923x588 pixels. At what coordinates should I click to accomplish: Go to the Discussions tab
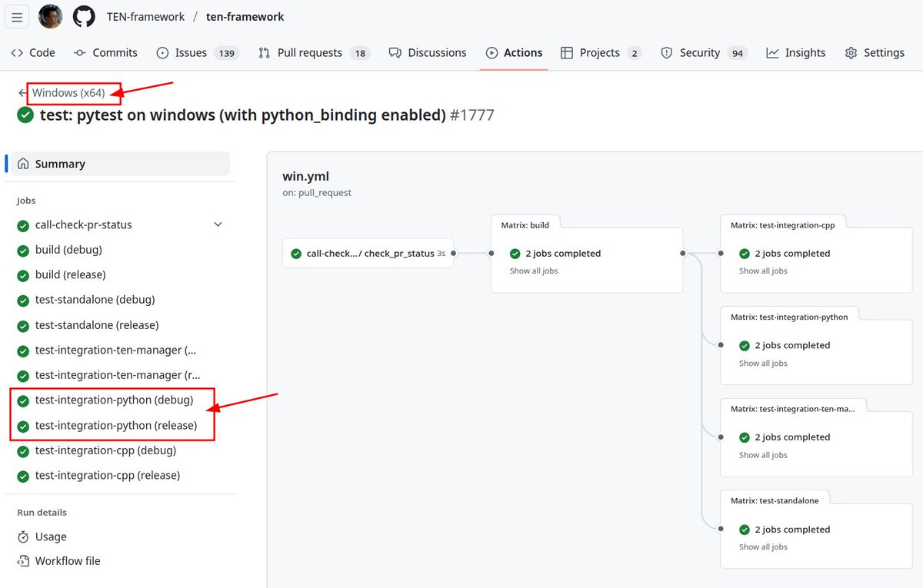428,52
